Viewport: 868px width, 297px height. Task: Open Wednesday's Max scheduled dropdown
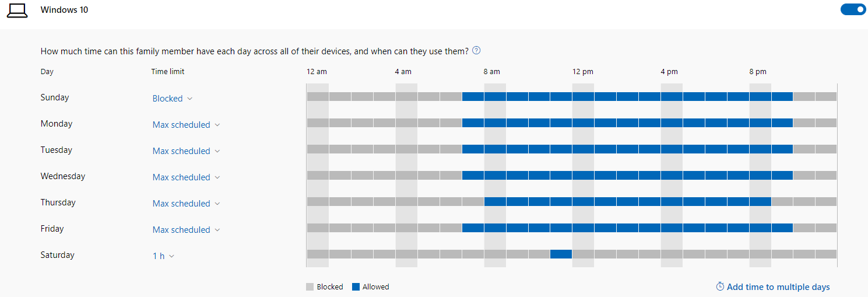click(x=186, y=177)
